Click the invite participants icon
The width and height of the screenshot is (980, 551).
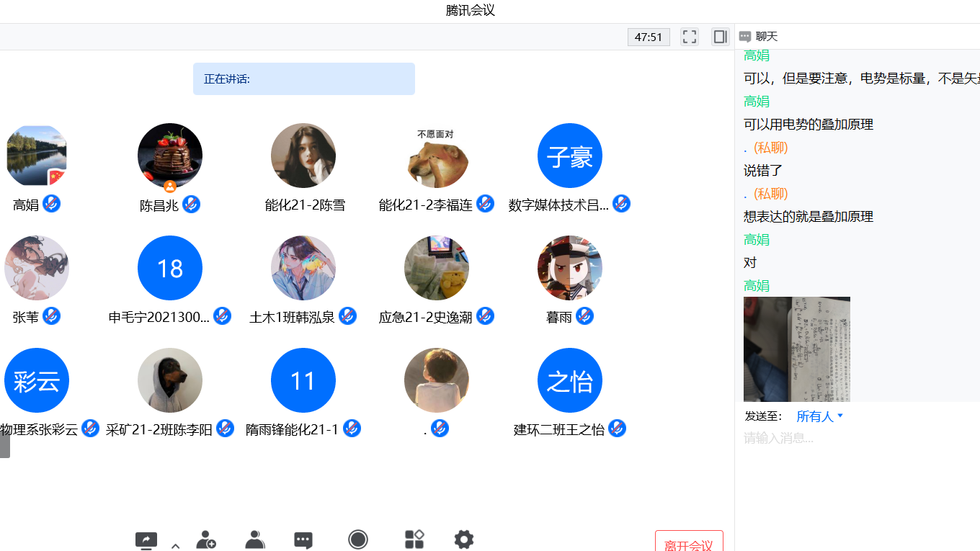(206, 539)
